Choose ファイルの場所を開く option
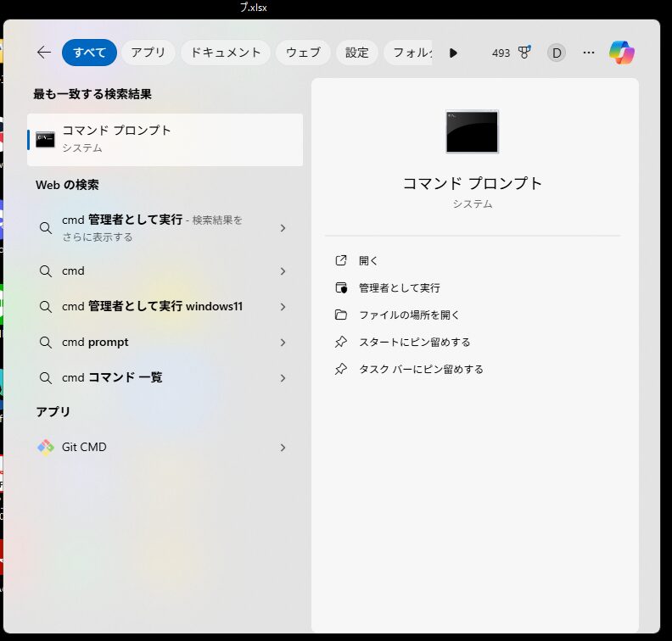This screenshot has width=672, height=641. (409, 315)
